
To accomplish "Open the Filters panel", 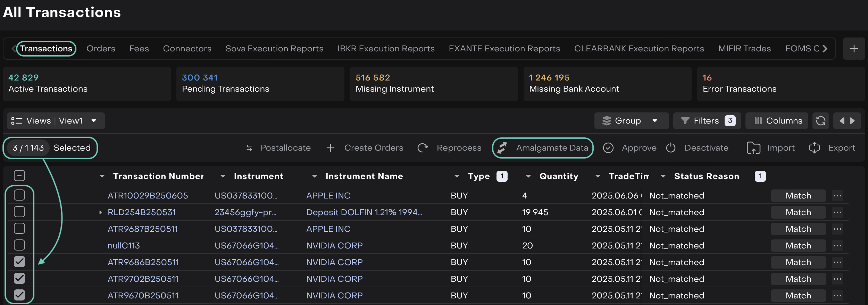I will 707,121.
